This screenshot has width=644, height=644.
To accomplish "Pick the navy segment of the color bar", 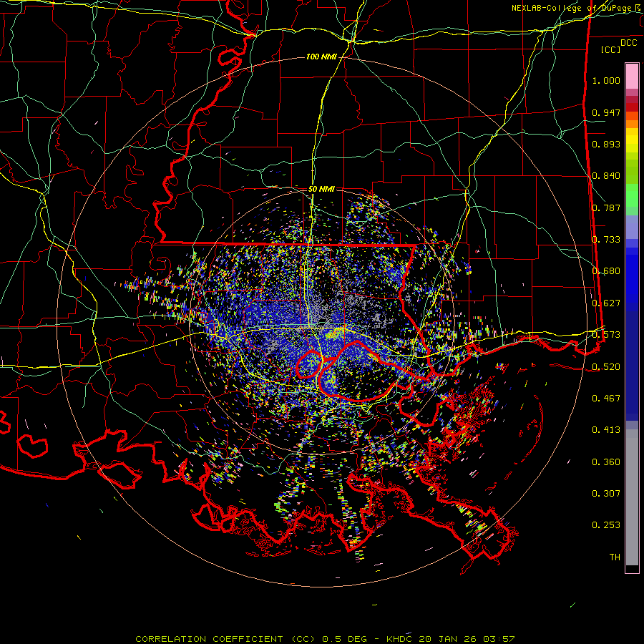I will (x=632, y=366).
